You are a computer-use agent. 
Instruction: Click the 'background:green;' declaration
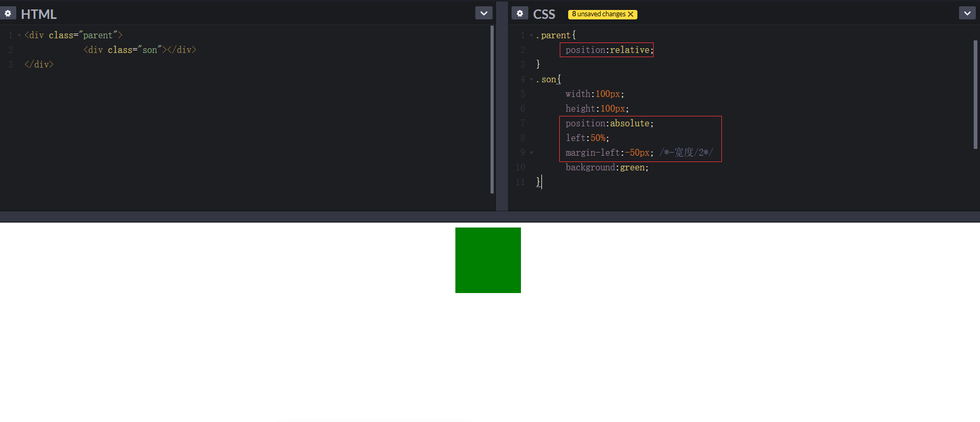pyautogui.click(x=607, y=167)
